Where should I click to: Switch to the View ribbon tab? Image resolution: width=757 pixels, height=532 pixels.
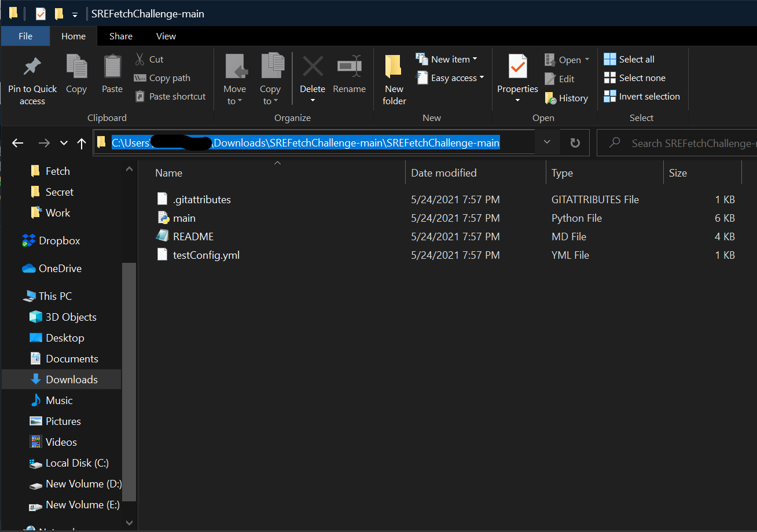[x=166, y=36]
